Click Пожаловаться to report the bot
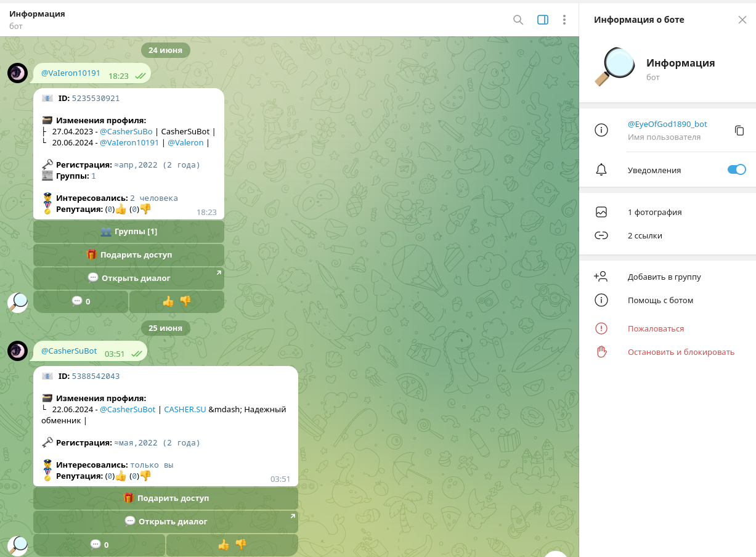The width and height of the screenshot is (756, 557). (656, 329)
